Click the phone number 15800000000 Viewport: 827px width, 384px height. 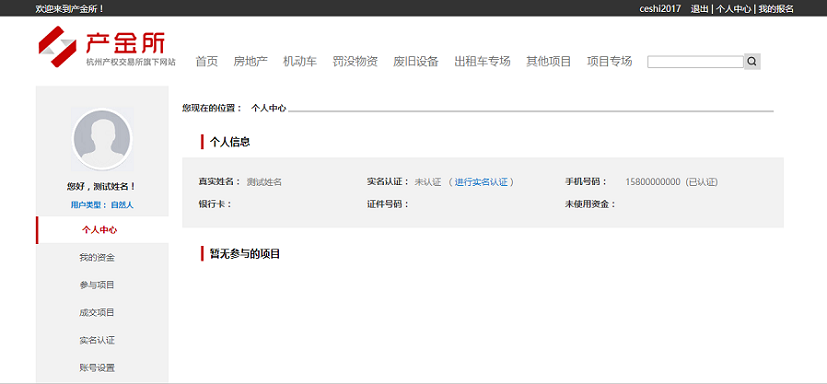(x=653, y=182)
